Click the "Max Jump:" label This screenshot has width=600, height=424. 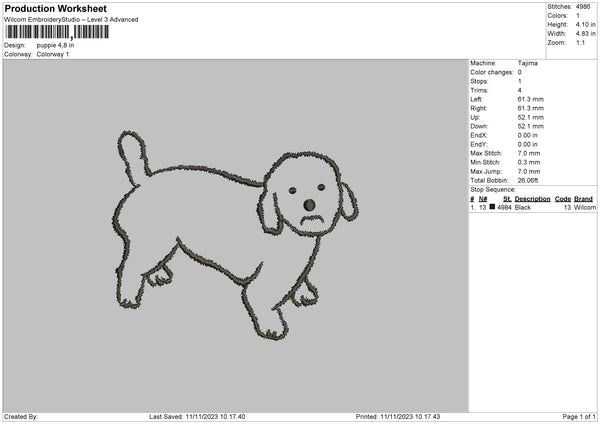coord(486,171)
